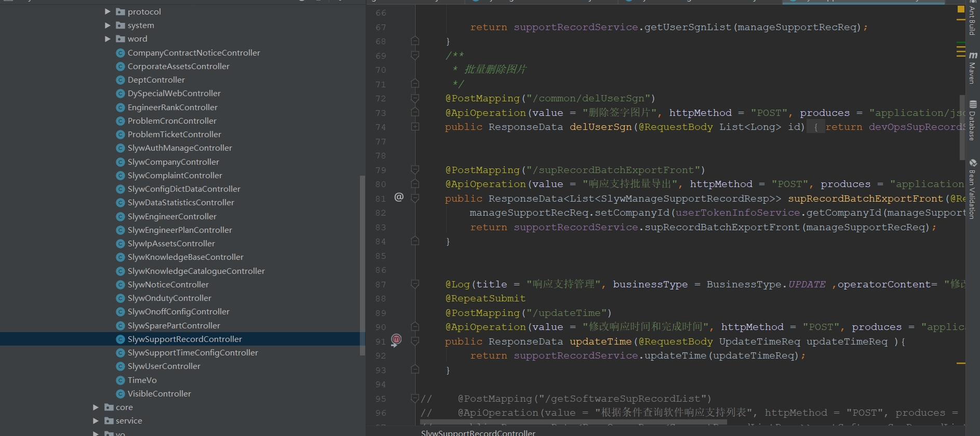Click class icon beside TimeVo
Screen dimensions: 980x436
[x=120, y=380]
